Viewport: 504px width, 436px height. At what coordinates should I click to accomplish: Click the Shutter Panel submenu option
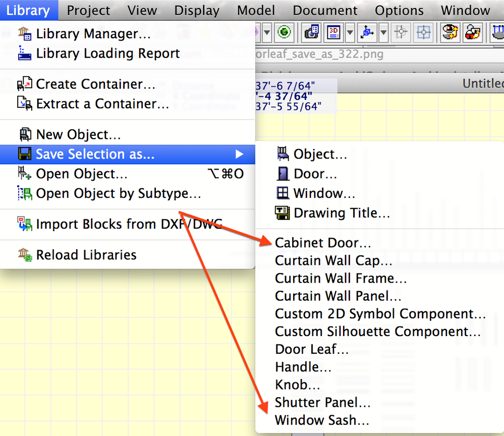323,402
